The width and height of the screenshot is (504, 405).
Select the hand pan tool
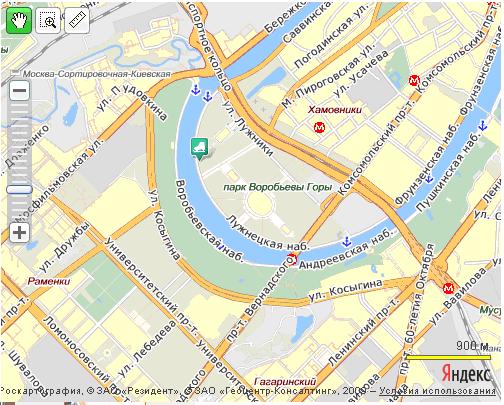tap(19, 21)
